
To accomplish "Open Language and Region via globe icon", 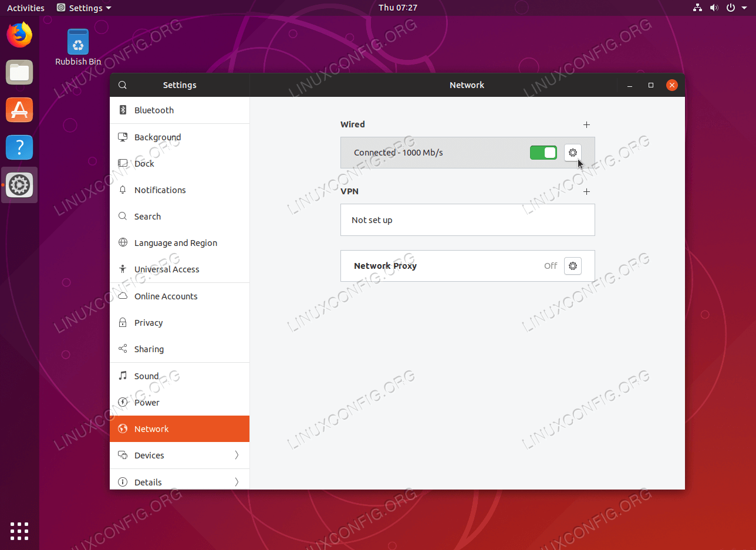I will (123, 242).
